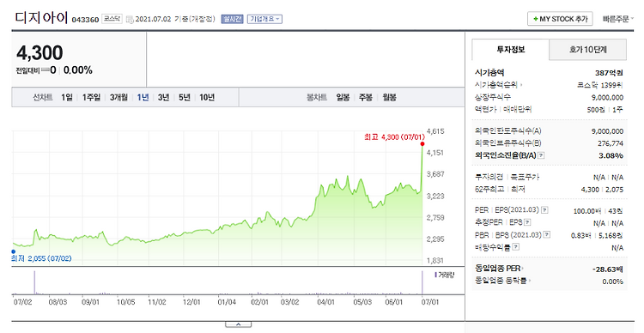The image size is (644, 333).
Task: Show the 주봉 candlestick chart
Action: click(366, 97)
